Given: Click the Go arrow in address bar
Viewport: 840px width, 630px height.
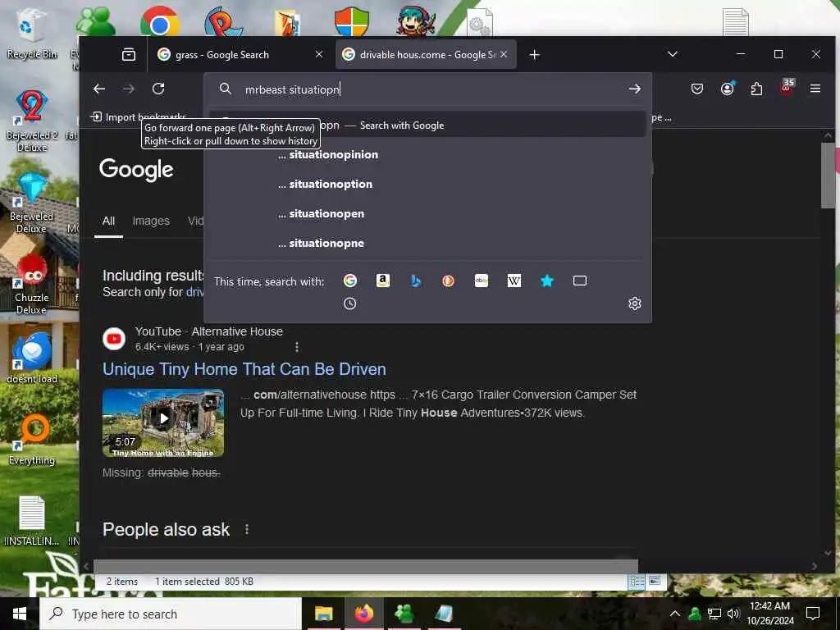Looking at the screenshot, I should tap(634, 89).
